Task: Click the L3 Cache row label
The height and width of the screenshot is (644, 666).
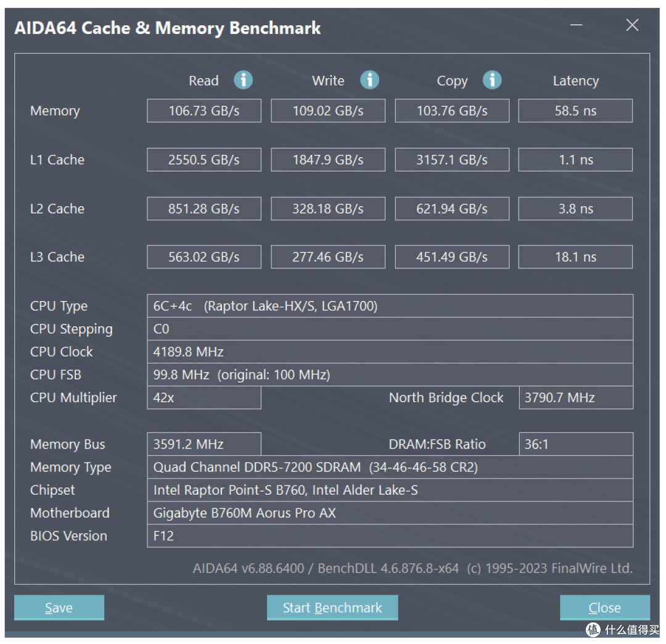Action: (x=57, y=257)
